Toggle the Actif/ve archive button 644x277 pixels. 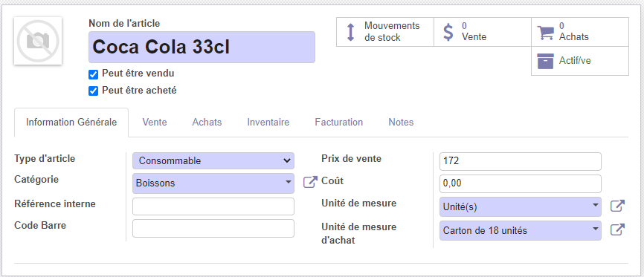tap(580, 61)
